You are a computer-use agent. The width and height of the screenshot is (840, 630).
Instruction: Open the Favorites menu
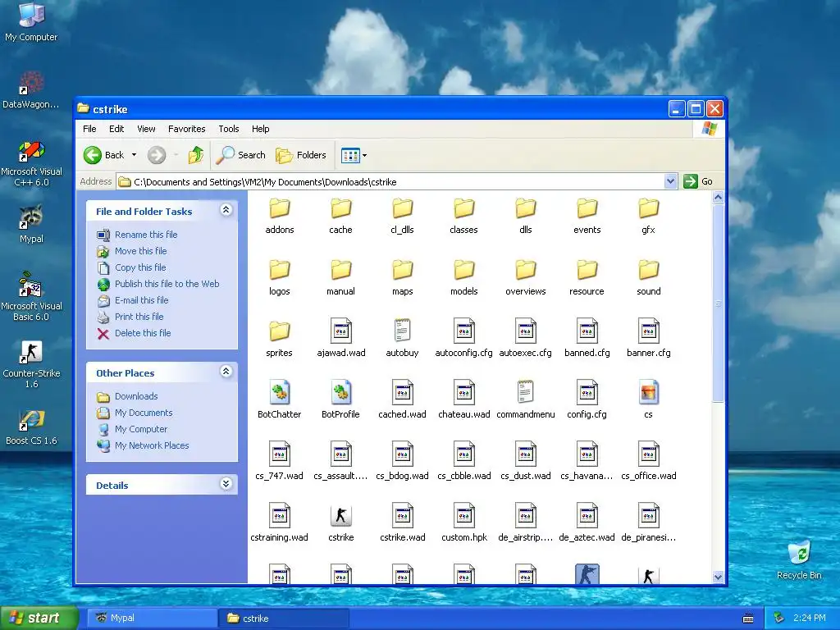click(x=186, y=129)
